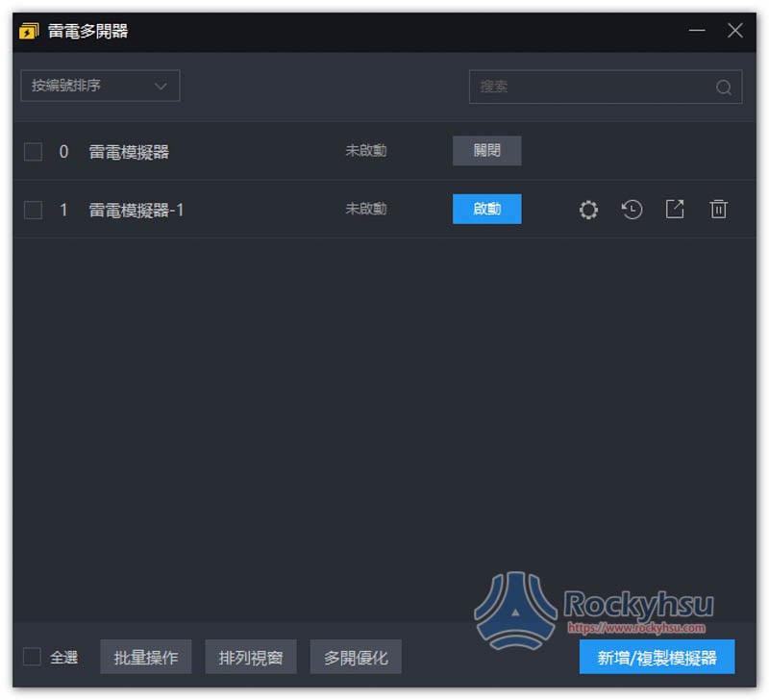Screen dimensions: 769x700
Task: Click 未啟動 status of 雷電模擬器-1 row
Action: click(x=366, y=209)
